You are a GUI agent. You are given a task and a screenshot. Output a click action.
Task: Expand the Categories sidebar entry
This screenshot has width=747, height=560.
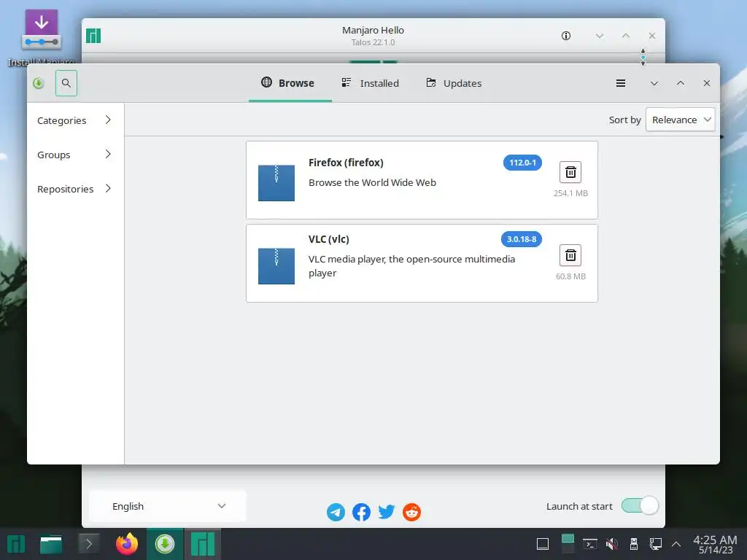coord(75,120)
